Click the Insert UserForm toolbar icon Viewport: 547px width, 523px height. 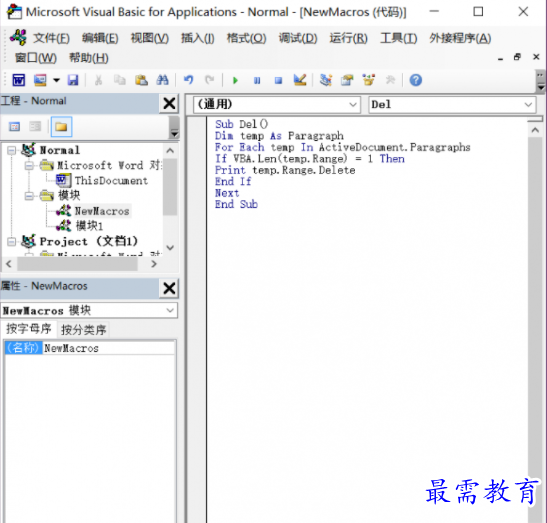click(x=40, y=80)
